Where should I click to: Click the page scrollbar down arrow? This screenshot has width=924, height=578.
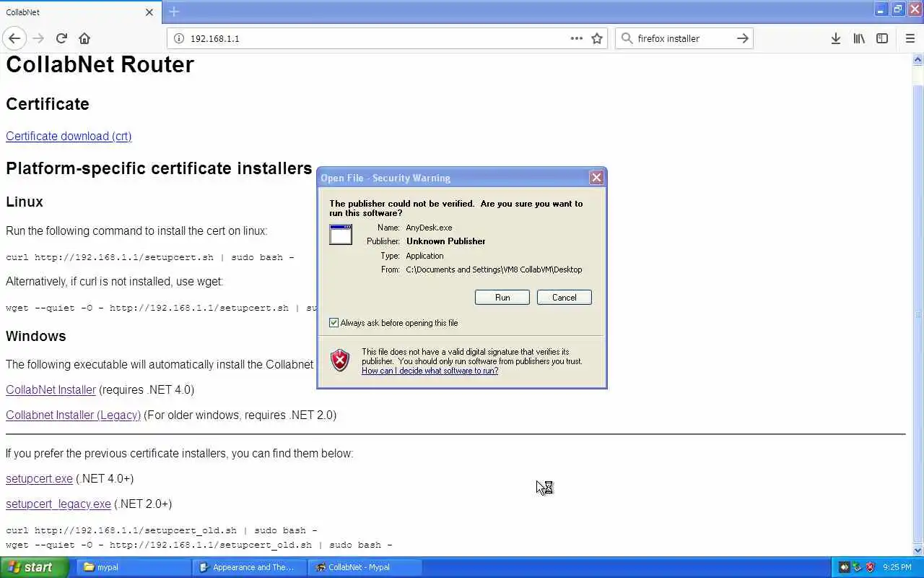918,551
